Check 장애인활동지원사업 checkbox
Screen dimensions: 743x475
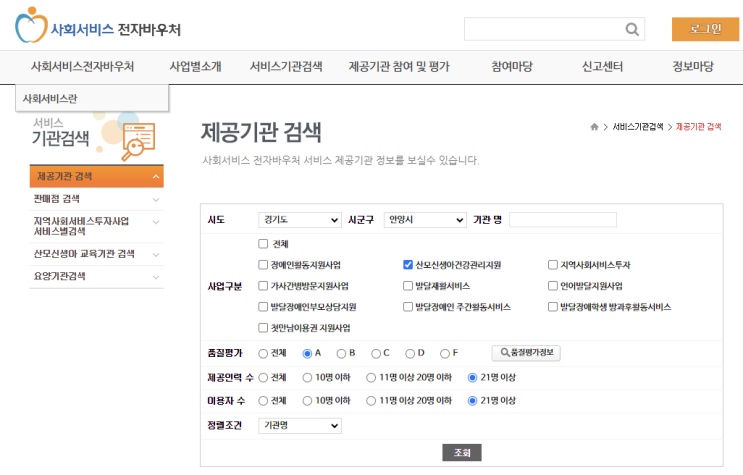click(x=263, y=265)
